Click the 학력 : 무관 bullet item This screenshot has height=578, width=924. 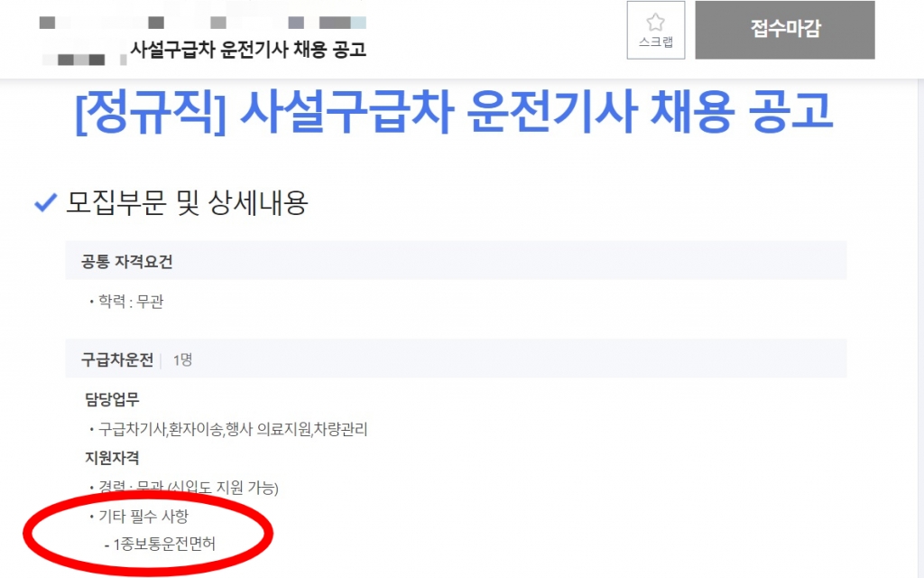(126, 302)
